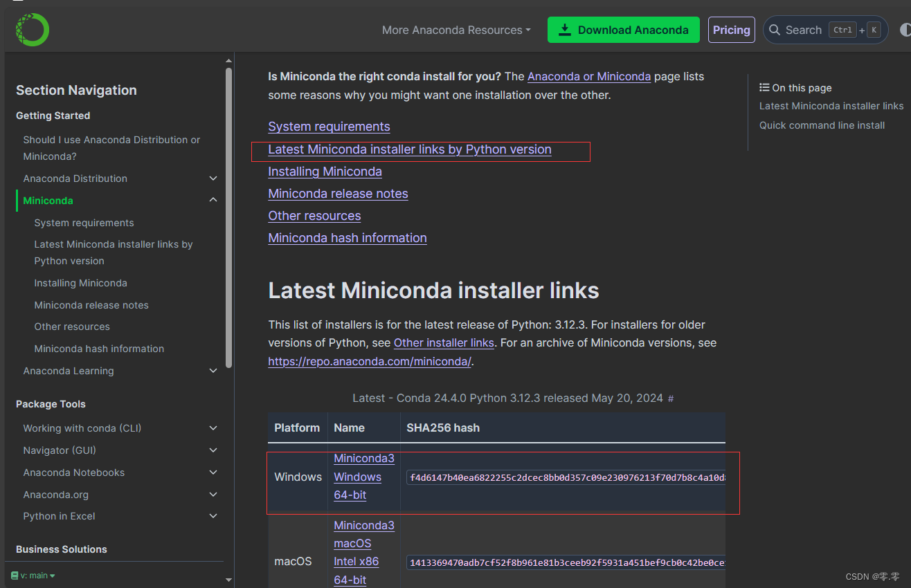Click the Platform column header
This screenshot has width=911, height=588.
[x=297, y=428]
